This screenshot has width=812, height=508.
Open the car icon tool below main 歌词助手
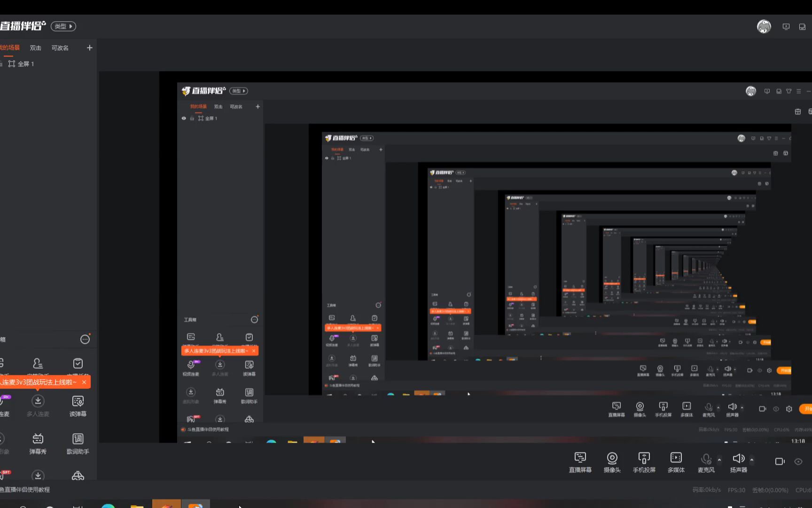[78, 476]
